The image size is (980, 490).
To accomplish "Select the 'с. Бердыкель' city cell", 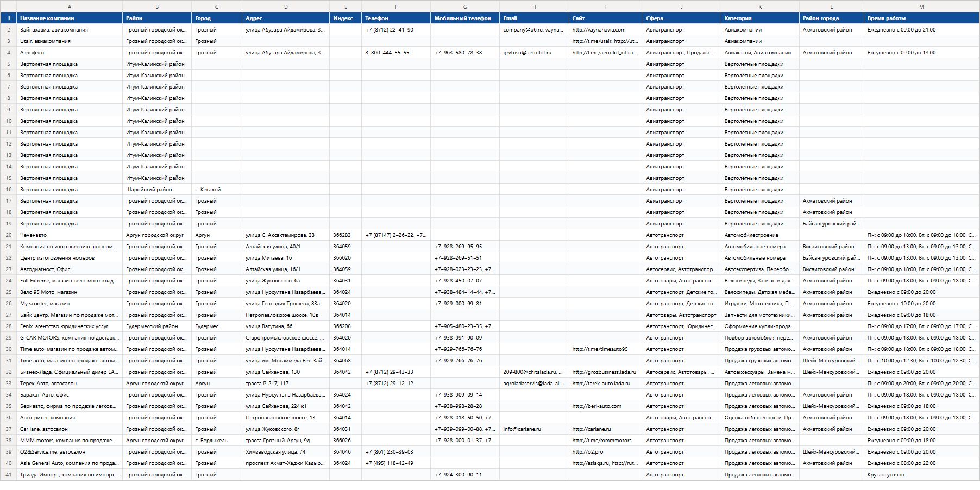I will [x=217, y=441].
